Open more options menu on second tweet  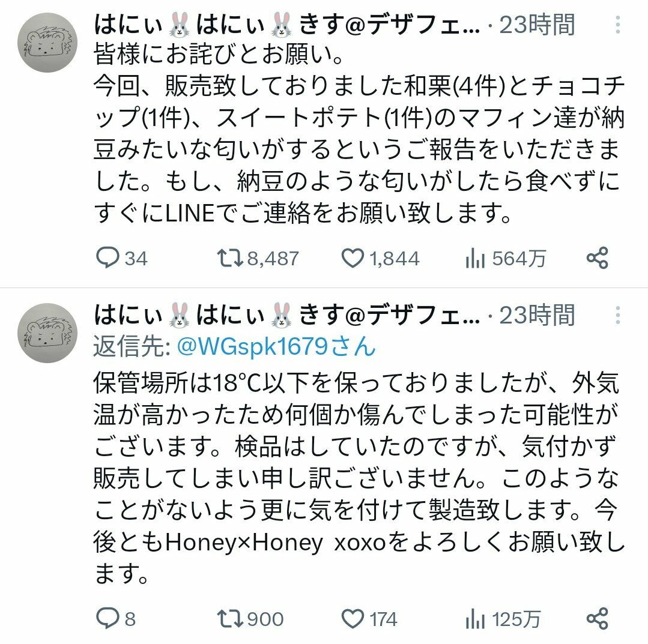pos(617,315)
